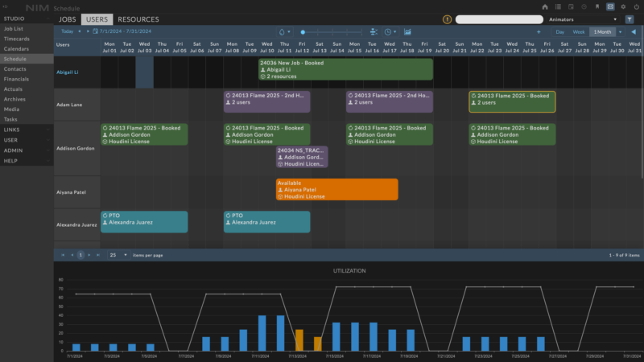Image resolution: width=644 pixels, height=362 pixels.
Task: Open Abigail Li user link
Action: (x=68, y=72)
